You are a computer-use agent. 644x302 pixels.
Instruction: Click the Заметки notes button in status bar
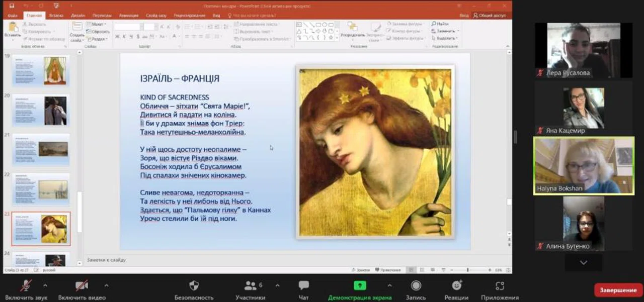(x=361, y=270)
